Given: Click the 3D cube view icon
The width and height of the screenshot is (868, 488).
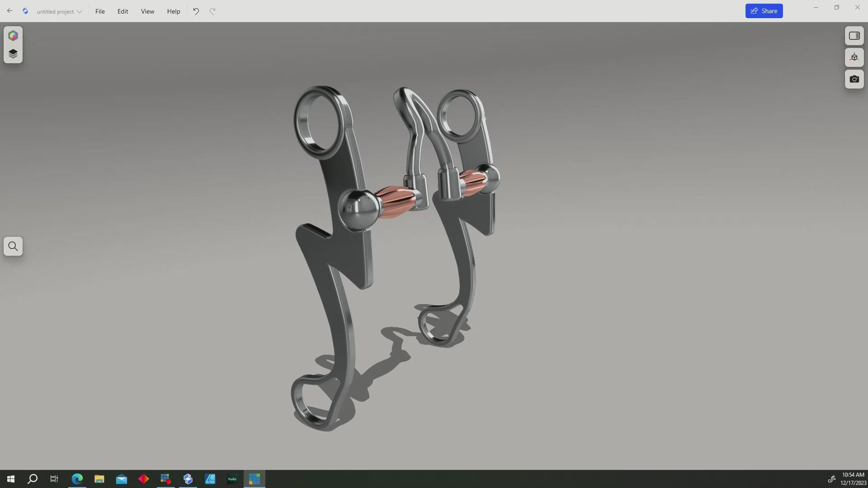Looking at the screenshot, I should click(x=854, y=57).
